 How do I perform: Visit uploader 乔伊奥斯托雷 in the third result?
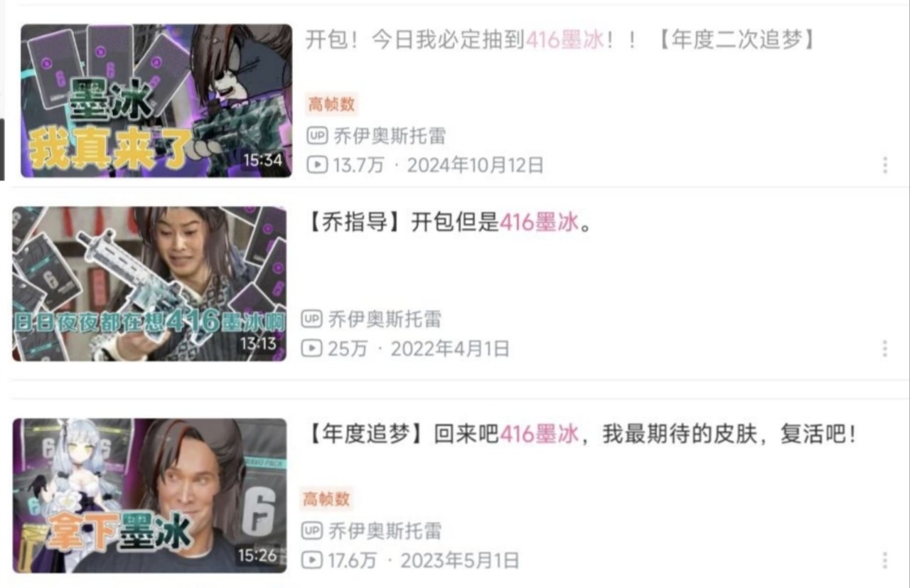point(385,530)
